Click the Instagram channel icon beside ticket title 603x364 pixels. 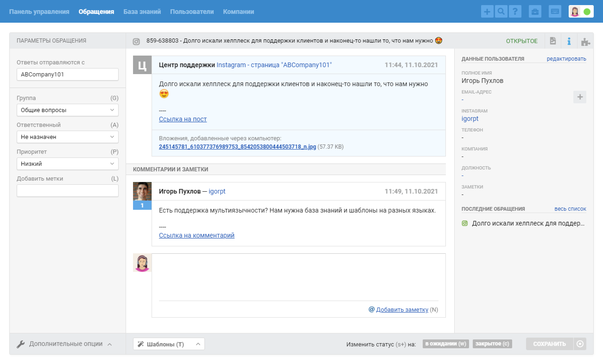point(136,41)
